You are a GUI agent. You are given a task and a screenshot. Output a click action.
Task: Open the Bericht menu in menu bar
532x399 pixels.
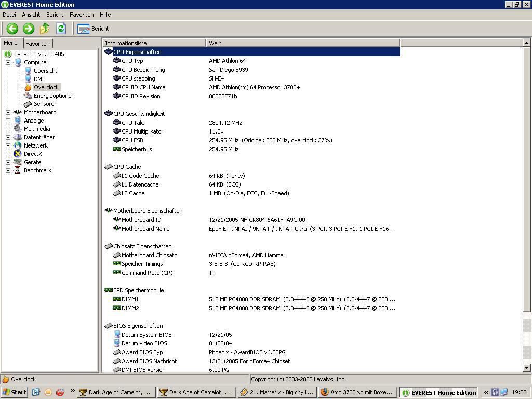click(55, 15)
